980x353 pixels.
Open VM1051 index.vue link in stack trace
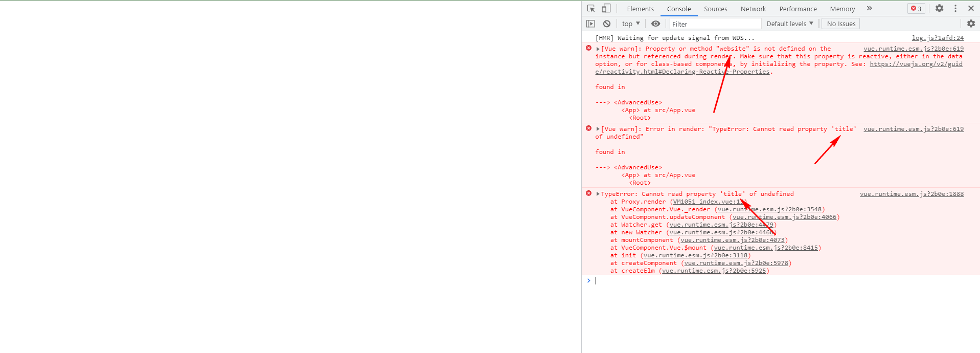pyautogui.click(x=708, y=202)
